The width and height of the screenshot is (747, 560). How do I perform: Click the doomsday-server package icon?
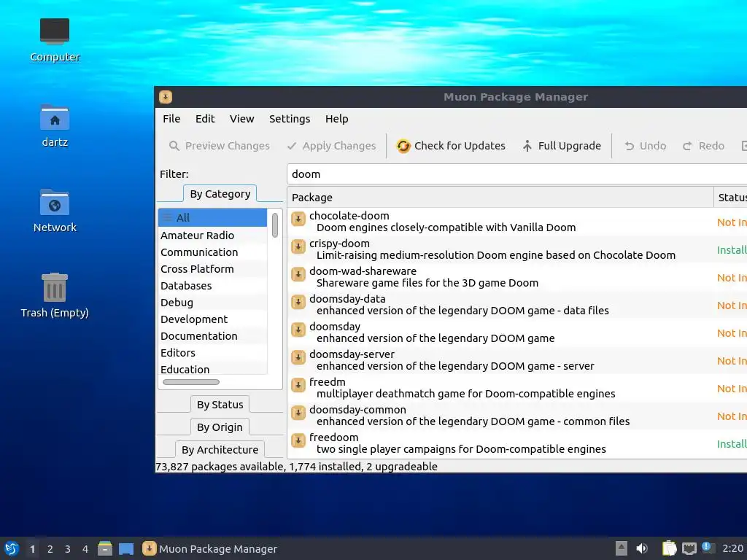(298, 357)
